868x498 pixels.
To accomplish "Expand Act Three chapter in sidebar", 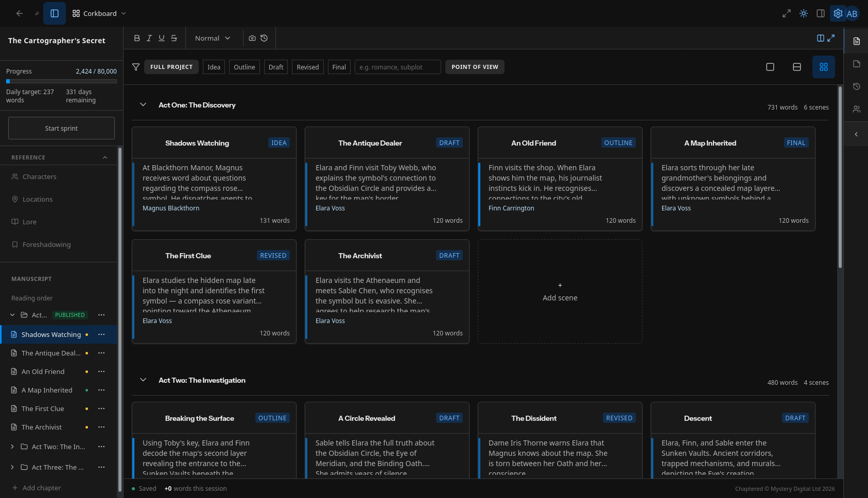I will point(12,467).
